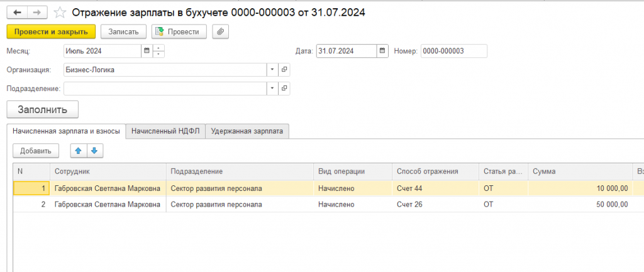Click the Вид операции column header
Viewport: 644px width, 272px height.
pyautogui.click(x=353, y=171)
